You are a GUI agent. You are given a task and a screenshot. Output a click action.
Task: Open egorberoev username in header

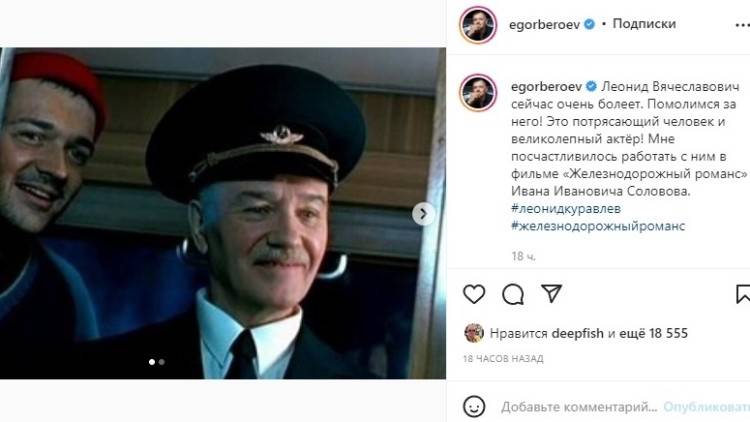click(x=544, y=24)
